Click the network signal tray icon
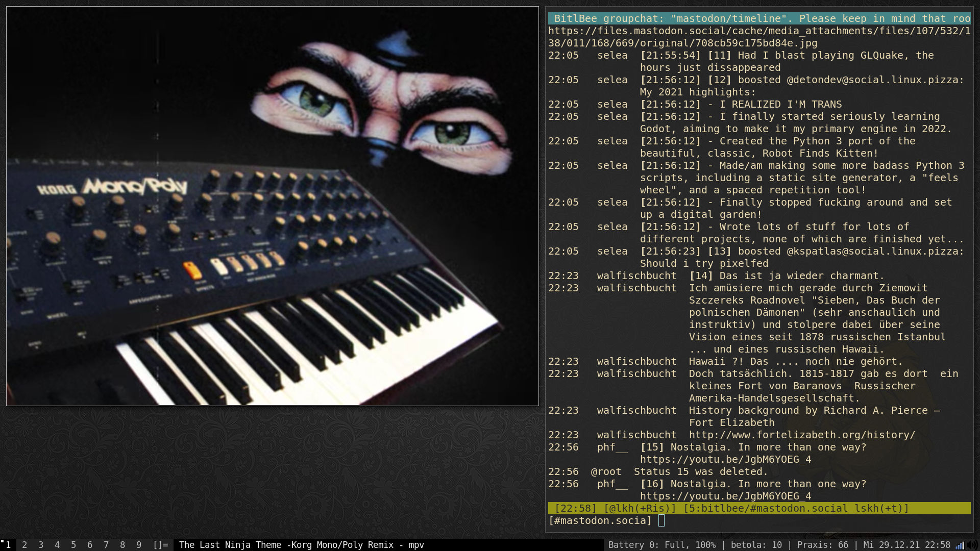The width and height of the screenshot is (980, 551). point(960,545)
